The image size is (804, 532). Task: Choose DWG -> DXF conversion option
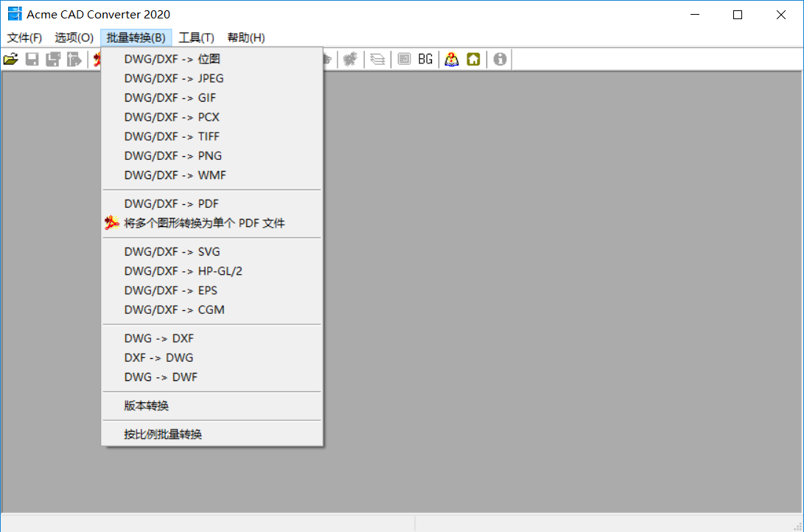[158, 339]
